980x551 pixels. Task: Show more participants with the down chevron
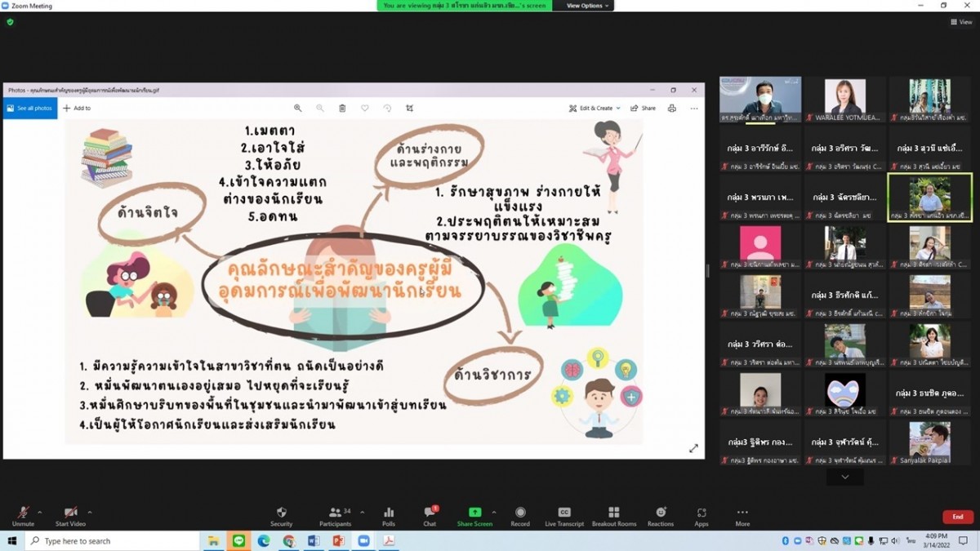[844, 477]
